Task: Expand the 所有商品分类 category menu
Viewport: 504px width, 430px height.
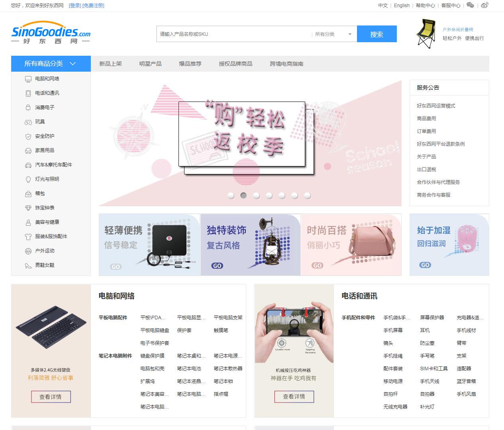Action: [51, 64]
